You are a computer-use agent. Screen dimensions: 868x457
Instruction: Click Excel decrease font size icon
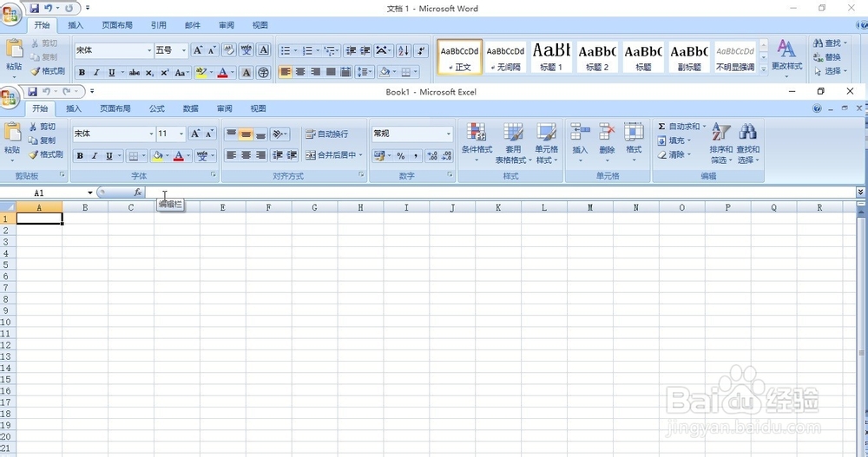[x=209, y=134]
